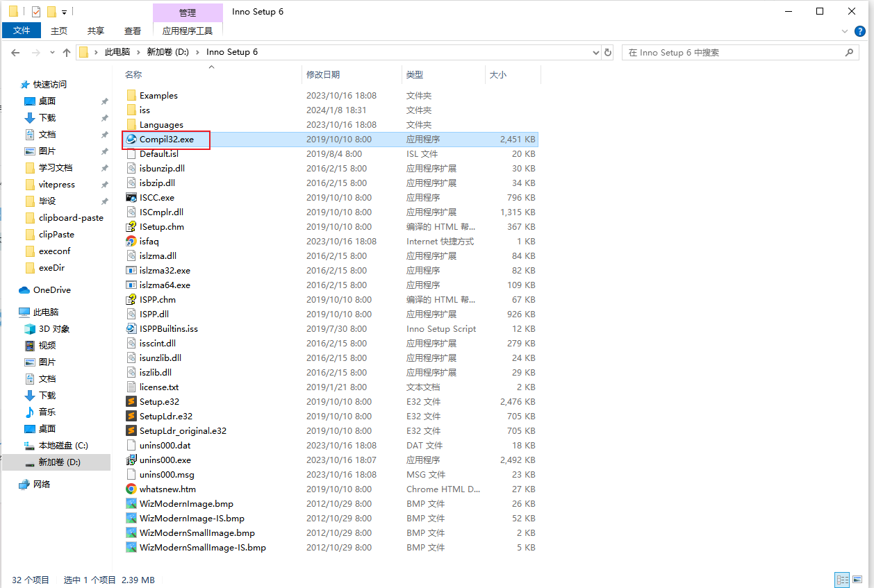Click the whatsnew.htm Chrome icon
Screen dimensions: 874x588
131,489
